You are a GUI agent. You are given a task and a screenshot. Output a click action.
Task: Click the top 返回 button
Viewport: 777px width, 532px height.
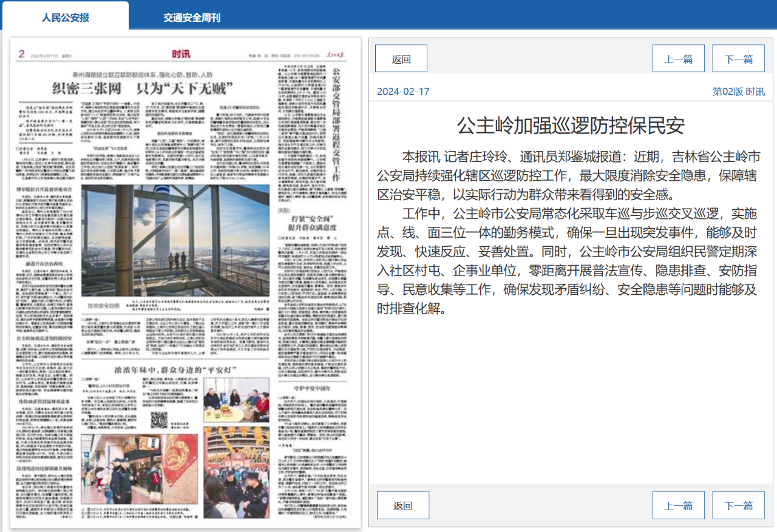(401, 59)
